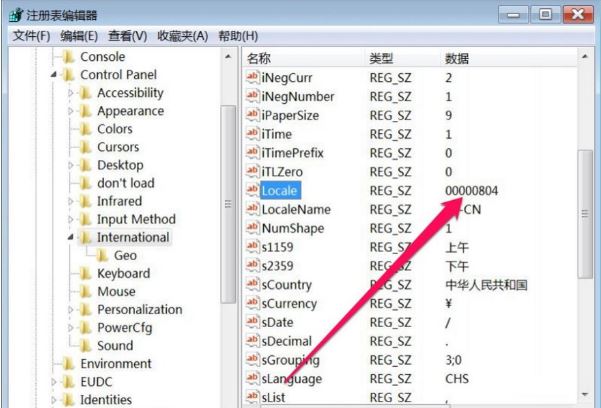This screenshot has width=601, height=408.
Task: Select the Personalization key in the tree
Action: click(x=139, y=309)
